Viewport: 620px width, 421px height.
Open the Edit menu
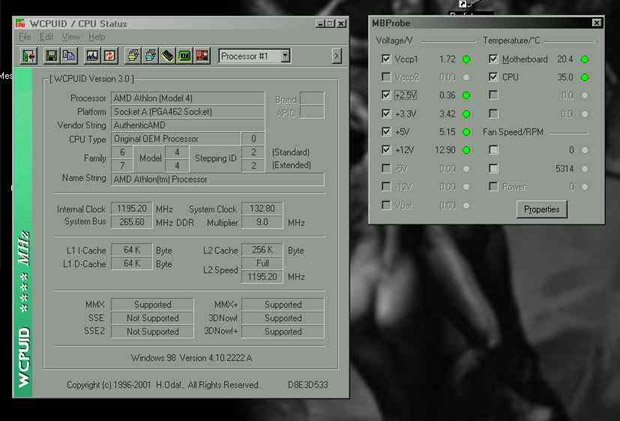(x=46, y=37)
